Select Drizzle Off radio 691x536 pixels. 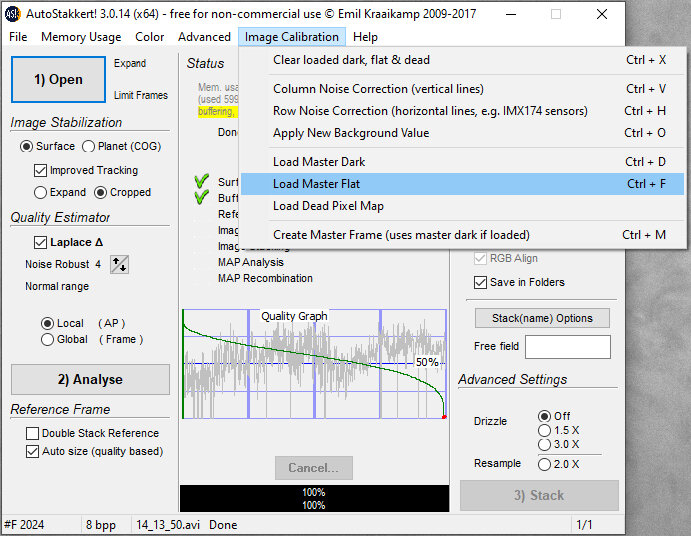544,416
